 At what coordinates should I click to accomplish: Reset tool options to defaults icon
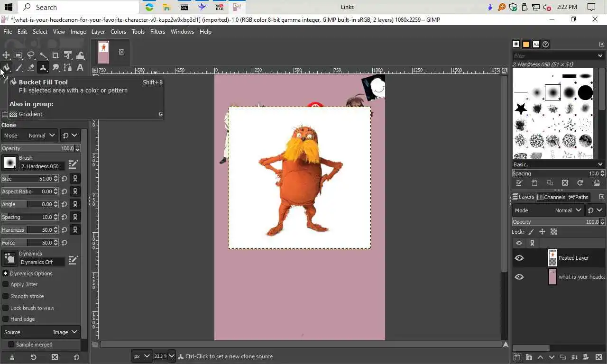point(76,357)
